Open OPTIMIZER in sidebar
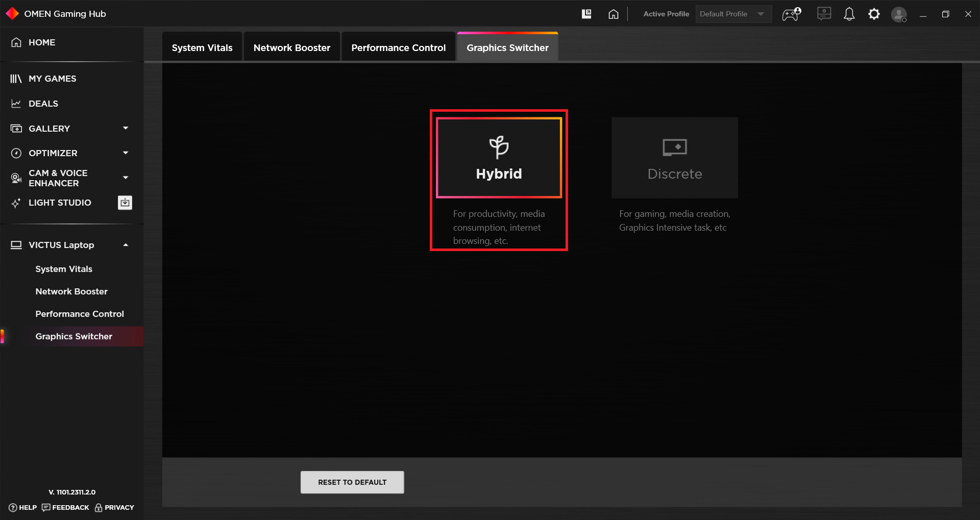980x520 pixels. [53, 153]
